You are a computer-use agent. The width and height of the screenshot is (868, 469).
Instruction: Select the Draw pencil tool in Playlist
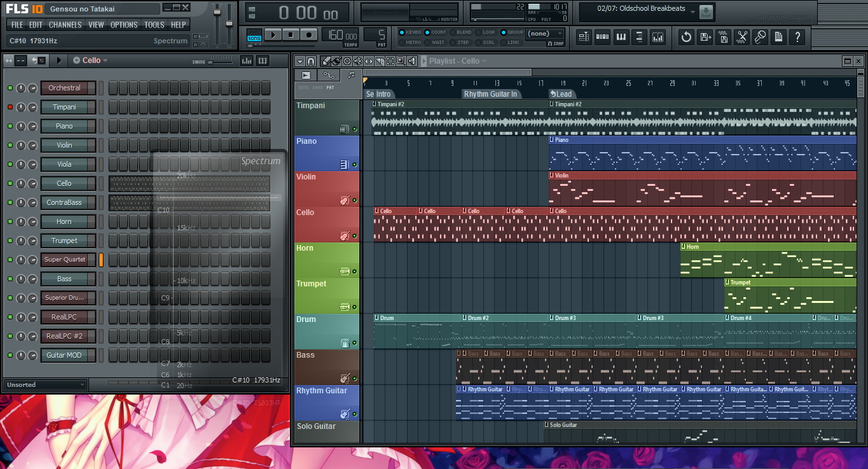pyautogui.click(x=325, y=61)
